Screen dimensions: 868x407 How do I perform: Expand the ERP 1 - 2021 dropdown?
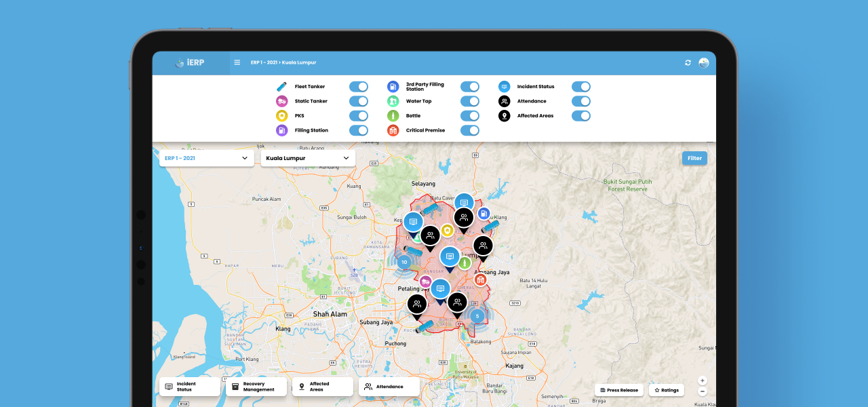206,158
